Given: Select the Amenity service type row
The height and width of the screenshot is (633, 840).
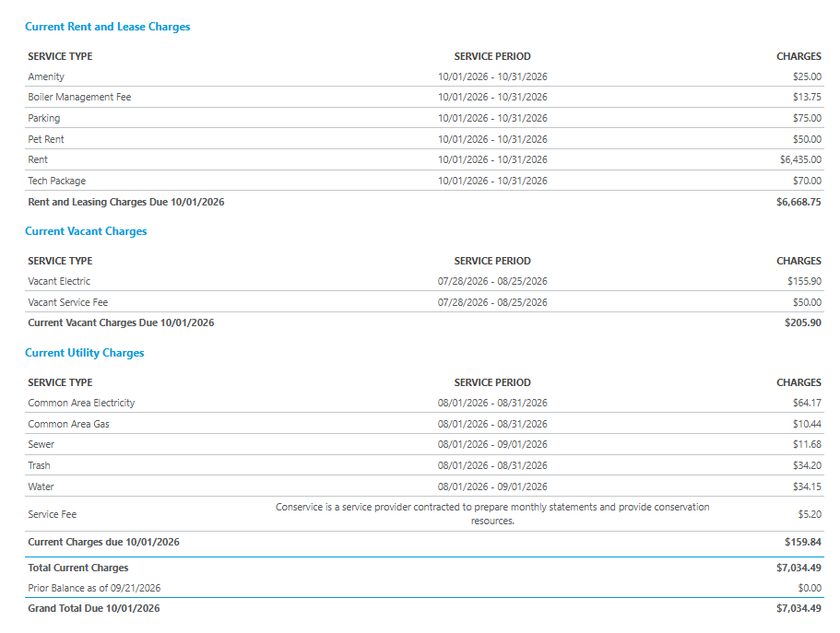Looking at the screenshot, I should [x=424, y=76].
